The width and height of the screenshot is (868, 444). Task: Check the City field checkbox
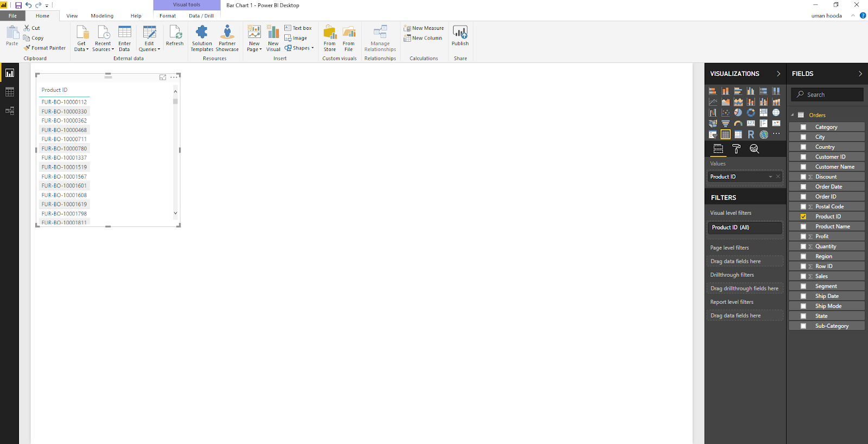pyautogui.click(x=803, y=137)
